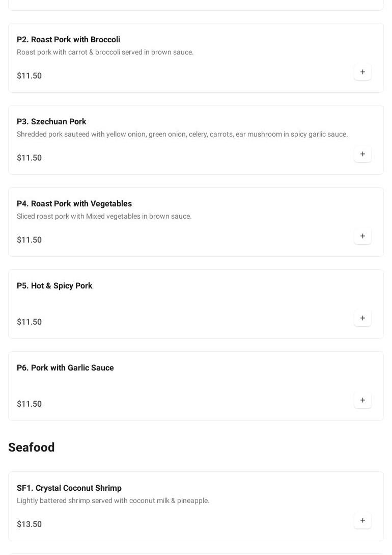The image size is (392, 555).
Task: View the P5. Hot & Spicy Pork title
Action: click(x=54, y=286)
